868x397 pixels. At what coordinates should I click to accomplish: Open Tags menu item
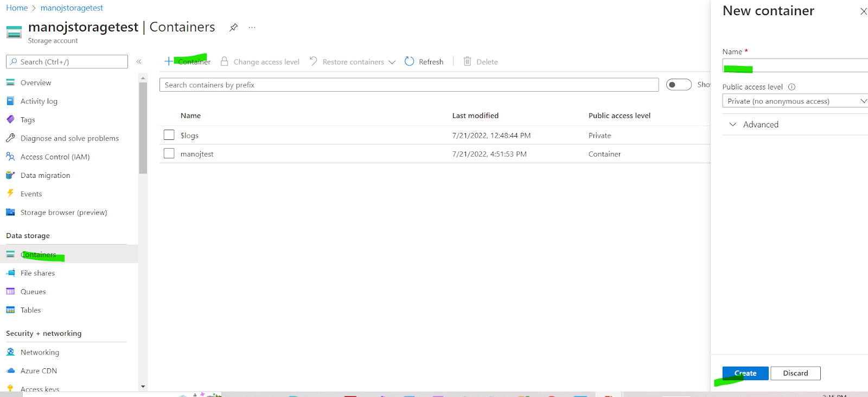click(28, 120)
